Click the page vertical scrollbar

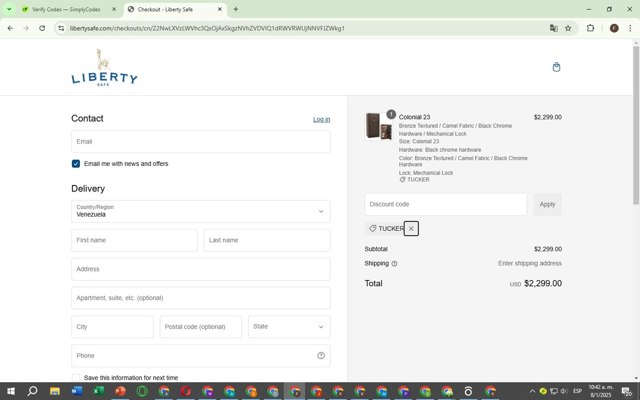tap(636, 125)
